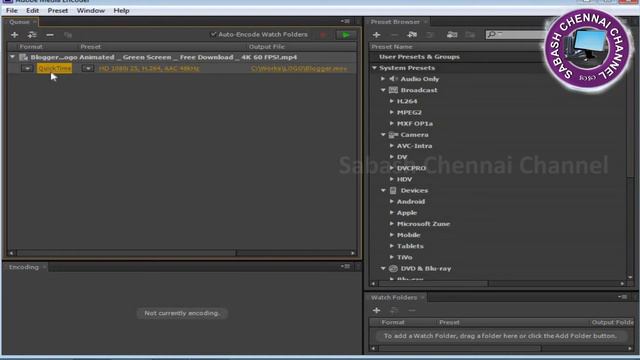Expand H.264 under Broadcast

click(391, 101)
